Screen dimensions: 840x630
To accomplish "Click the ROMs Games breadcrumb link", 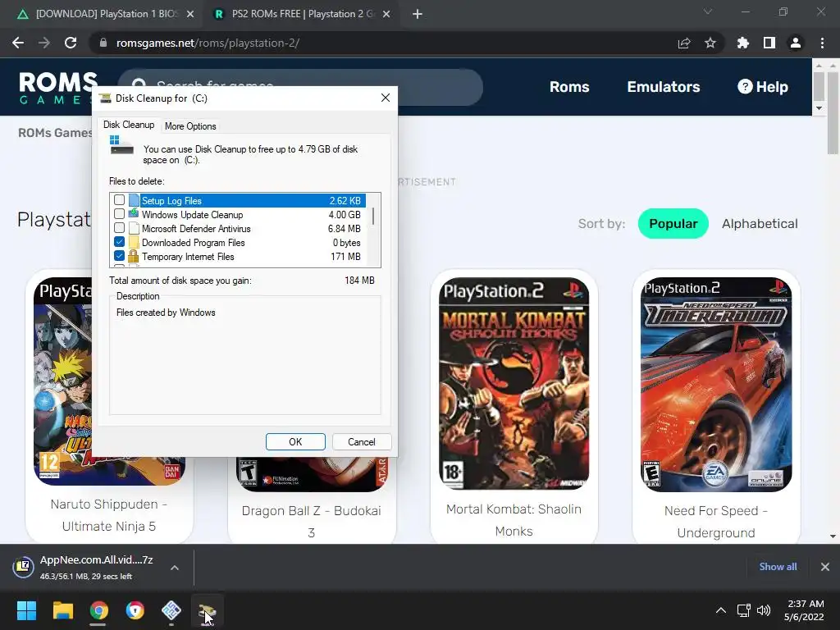I will pyautogui.click(x=55, y=133).
